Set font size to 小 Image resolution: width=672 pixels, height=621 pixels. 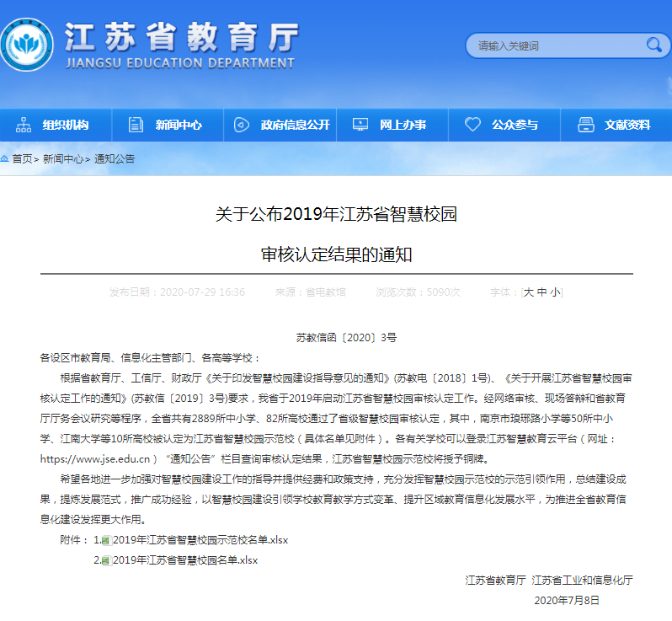click(554, 292)
